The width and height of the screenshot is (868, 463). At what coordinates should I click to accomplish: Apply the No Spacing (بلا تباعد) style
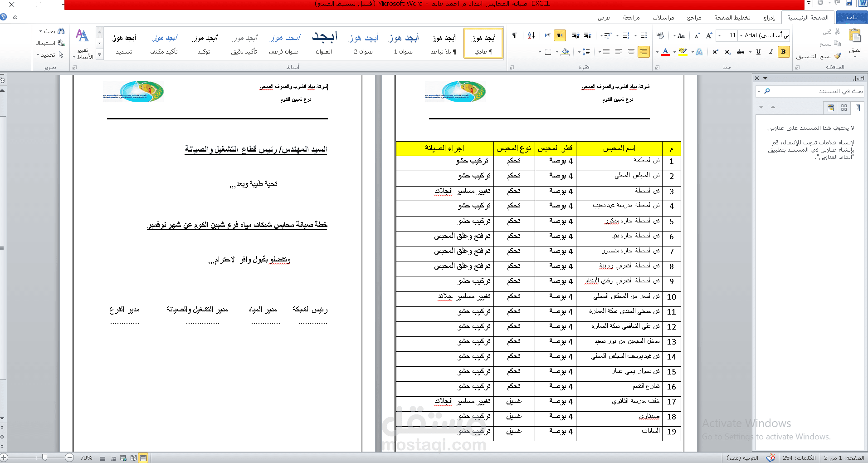(x=444, y=43)
